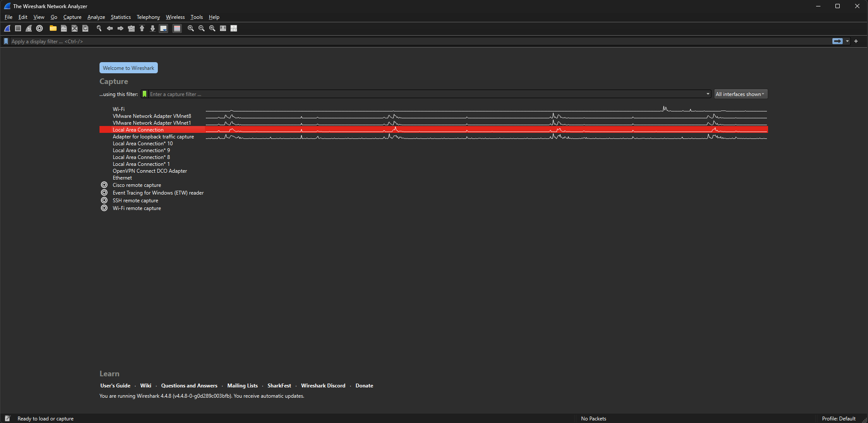This screenshot has width=868, height=423.
Task: Open expert information icon in status bar
Action: tap(7, 418)
